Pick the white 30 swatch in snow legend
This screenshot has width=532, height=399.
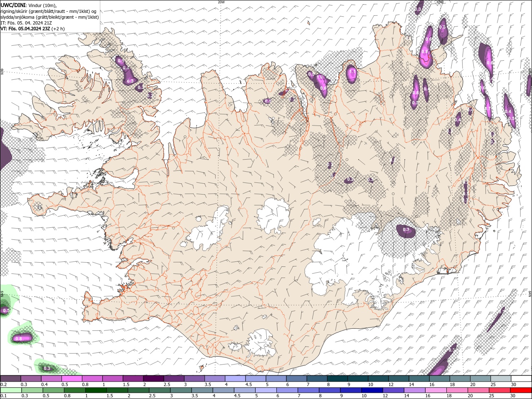521,379
